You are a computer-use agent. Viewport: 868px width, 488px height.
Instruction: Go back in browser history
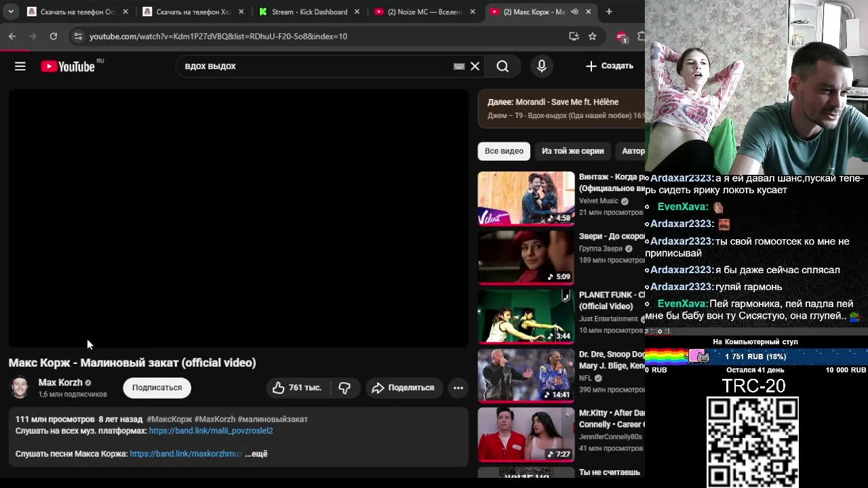tap(12, 36)
